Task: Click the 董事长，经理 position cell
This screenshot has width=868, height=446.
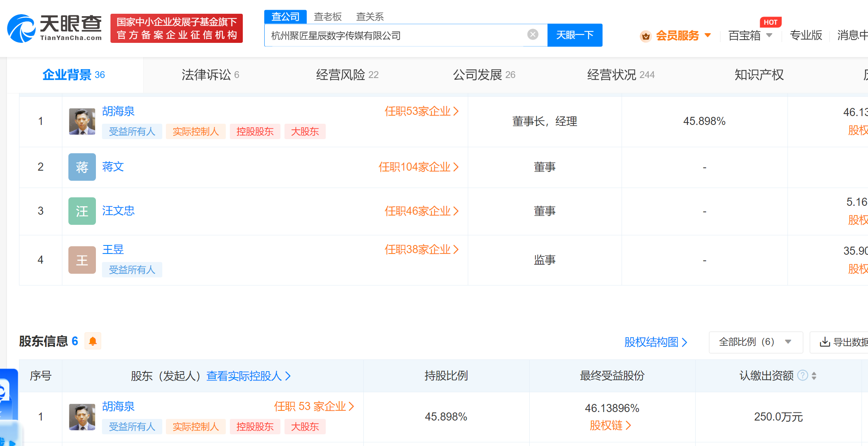Action: [545, 121]
